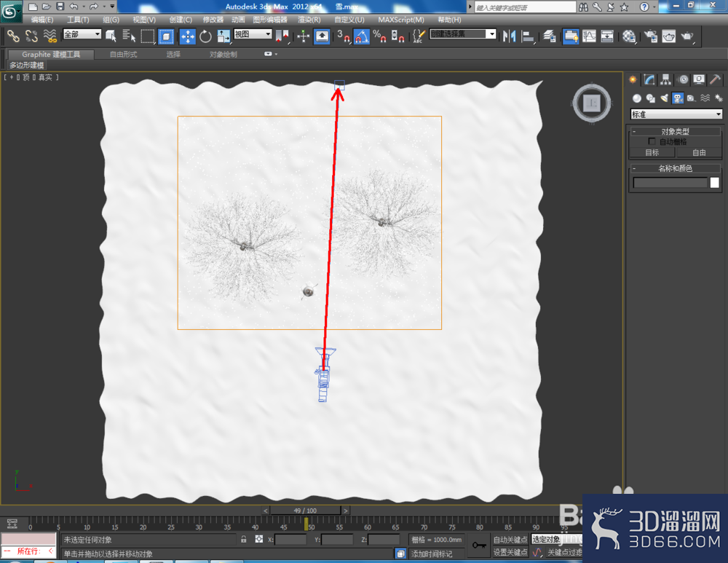Click the New Scene icon
728x563 pixels.
click(x=33, y=7)
